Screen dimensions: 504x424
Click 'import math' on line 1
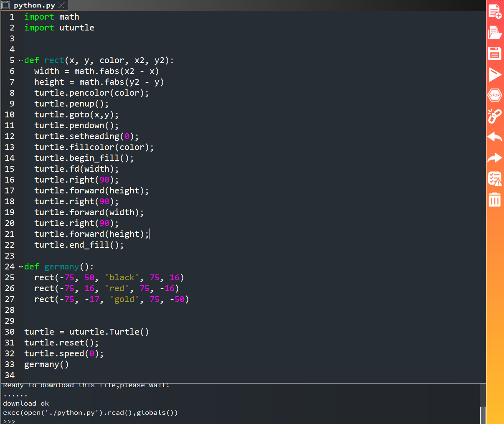[x=52, y=17]
